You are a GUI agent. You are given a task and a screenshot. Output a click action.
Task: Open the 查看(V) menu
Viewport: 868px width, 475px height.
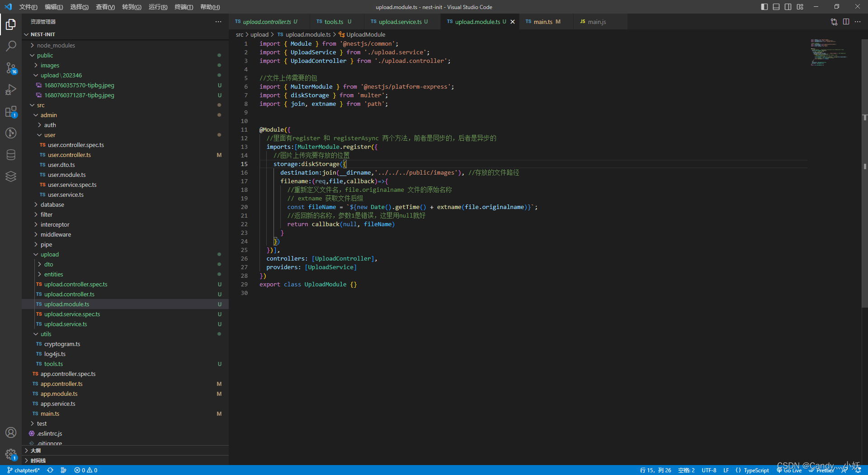tap(105, 7)
